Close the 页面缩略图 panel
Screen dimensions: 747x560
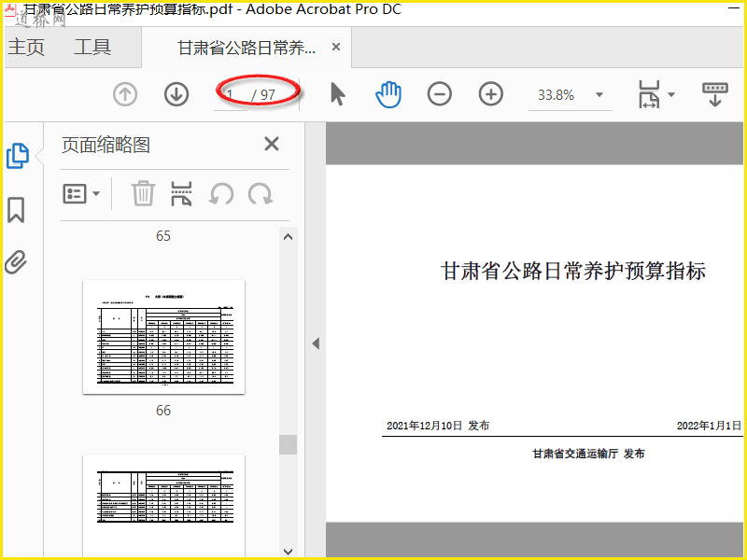(272, 144)
